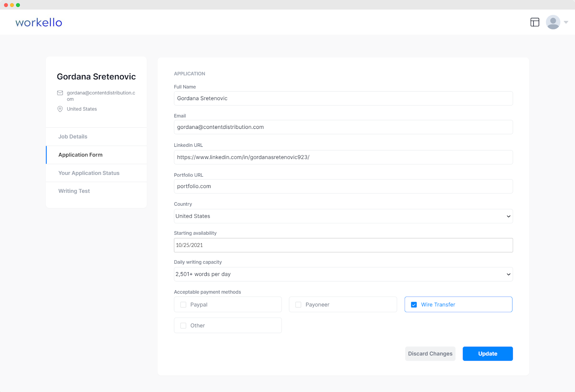
Task: Submit with the Update button
Action: [x=488, y=354]
